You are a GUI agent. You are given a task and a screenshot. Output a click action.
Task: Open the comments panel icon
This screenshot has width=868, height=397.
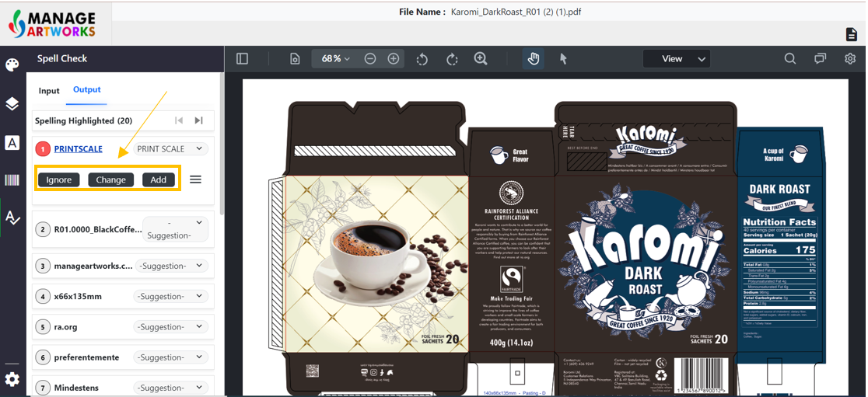pyautogui.click(x=820, y=58)
